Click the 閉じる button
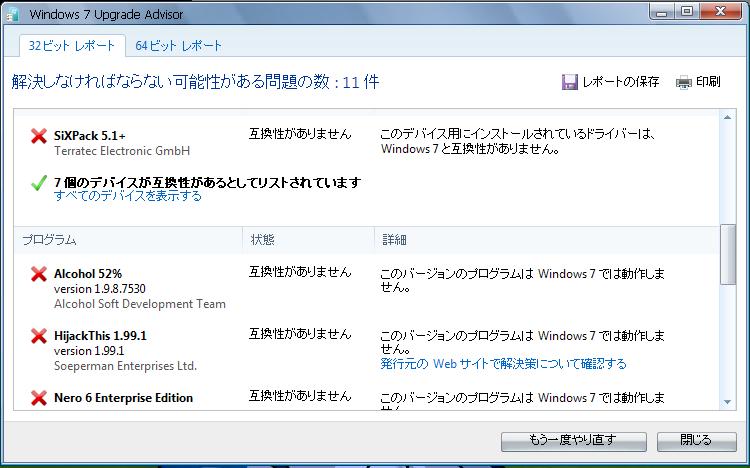 click(x=696, y=441)
